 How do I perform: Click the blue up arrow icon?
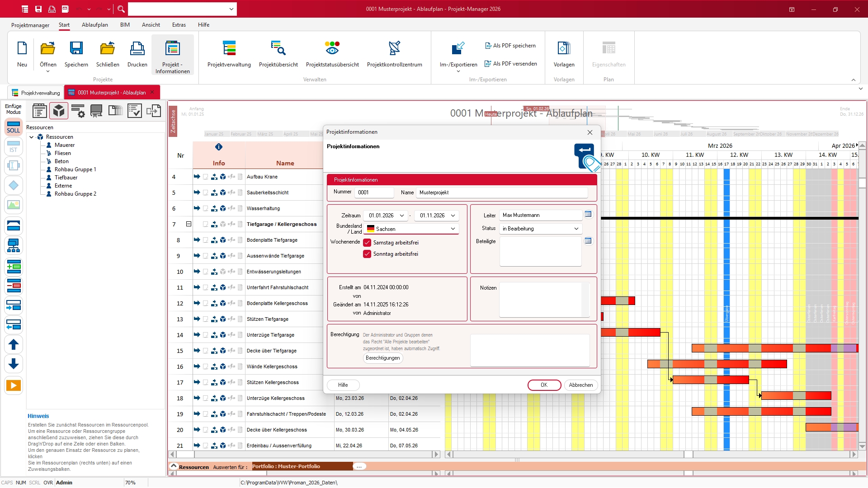[13, 345]
